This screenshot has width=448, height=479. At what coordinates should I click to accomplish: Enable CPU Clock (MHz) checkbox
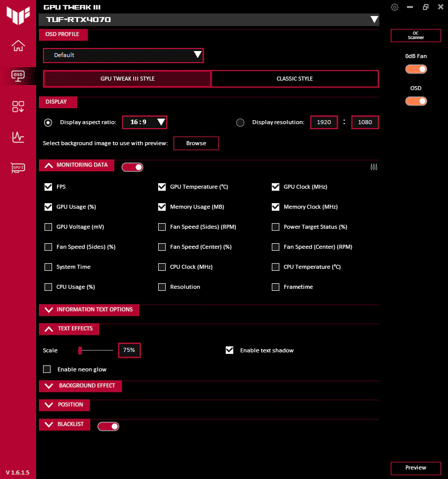coord(162,267)
